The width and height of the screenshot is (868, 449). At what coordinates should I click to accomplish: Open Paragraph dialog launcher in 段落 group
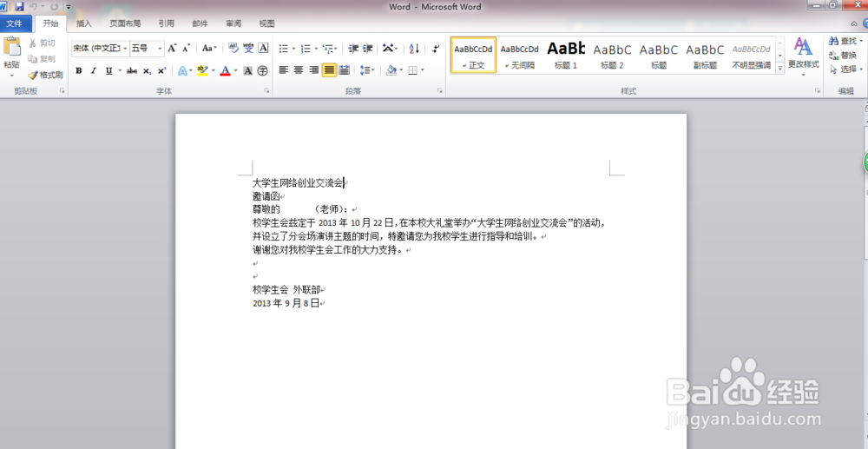[x=440, y=91]
